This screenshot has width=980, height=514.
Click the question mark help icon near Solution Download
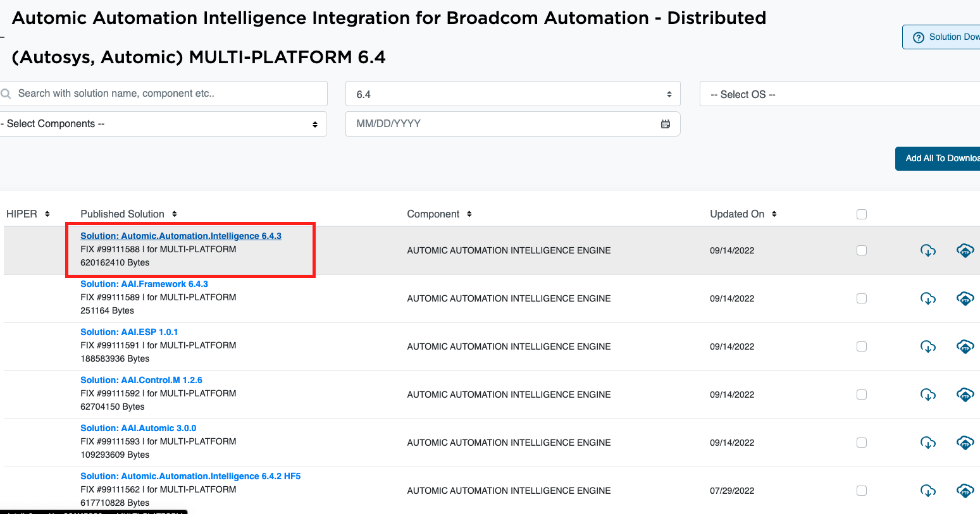(919, 37)
